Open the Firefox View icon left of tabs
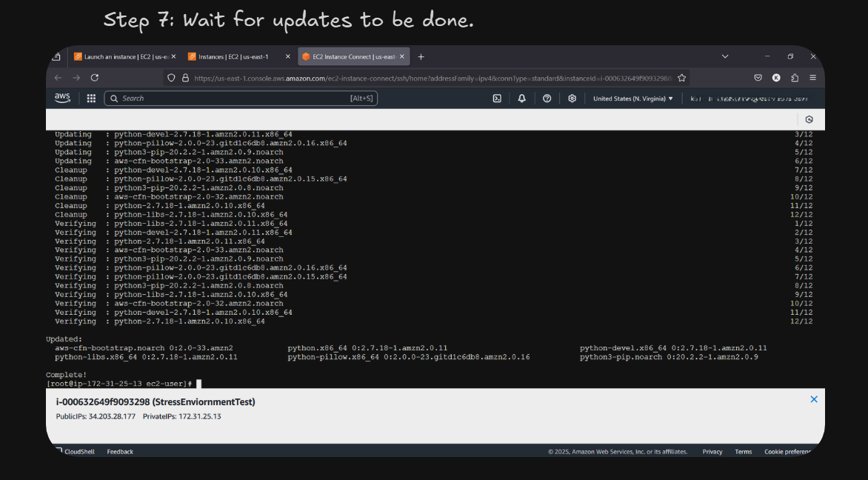Screen dimensions: 868x480 tap(56, 56)
